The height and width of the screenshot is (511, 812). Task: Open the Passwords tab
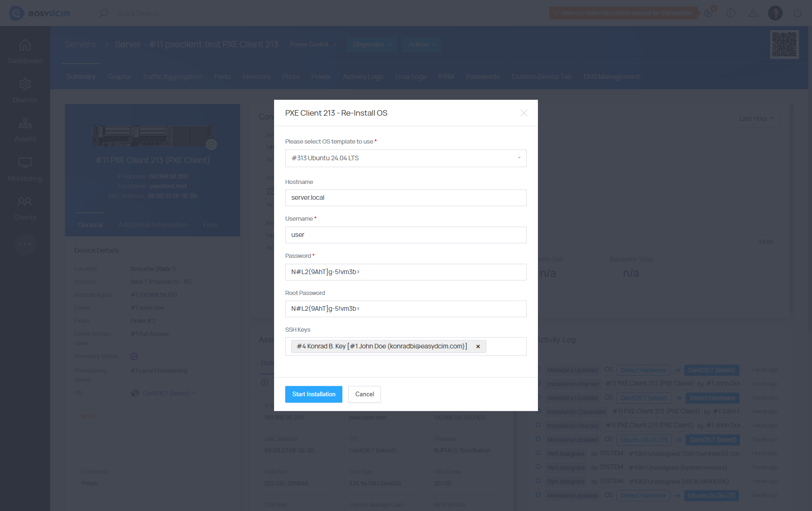483,77
